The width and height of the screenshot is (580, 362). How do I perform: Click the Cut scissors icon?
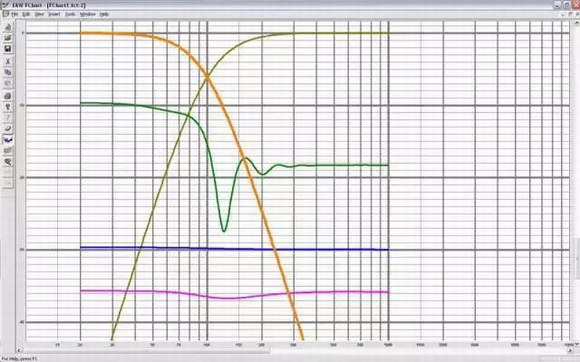coord(8,61)
